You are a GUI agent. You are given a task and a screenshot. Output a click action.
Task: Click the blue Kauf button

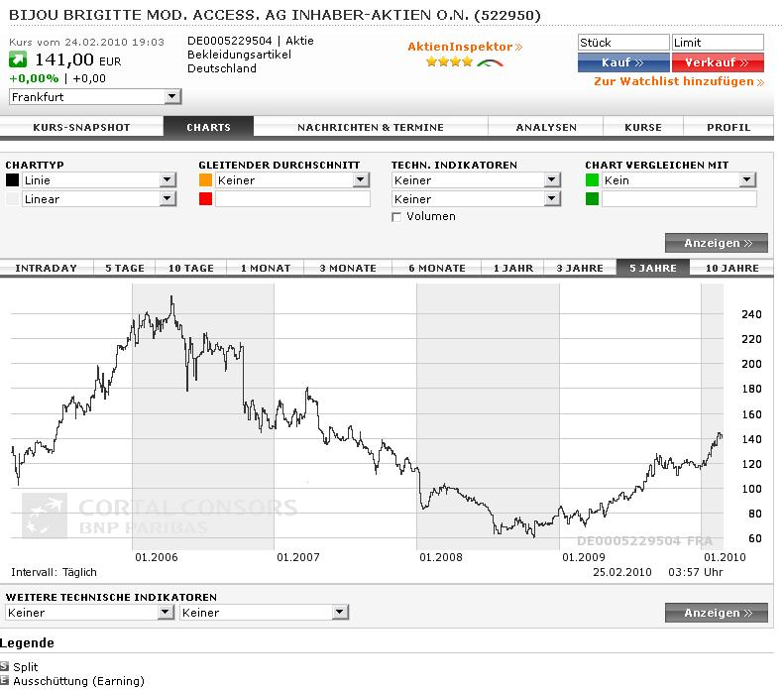point(623,62)
